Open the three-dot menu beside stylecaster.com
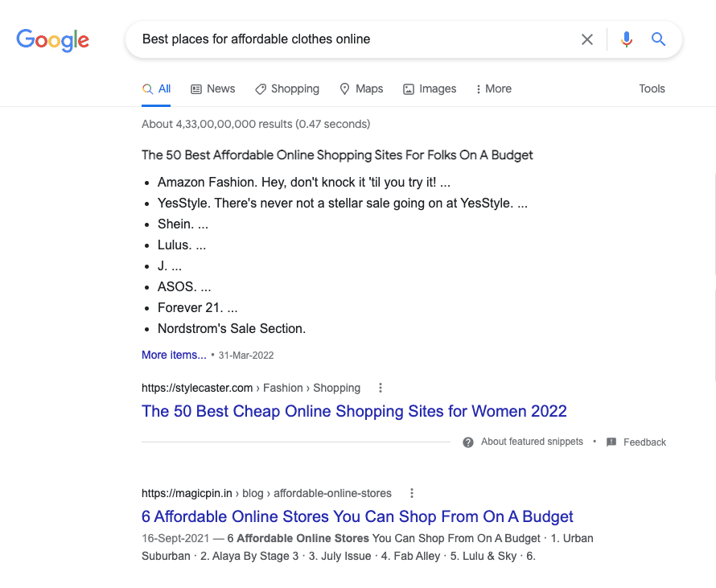The image size is (716, 588). point(380,387)
